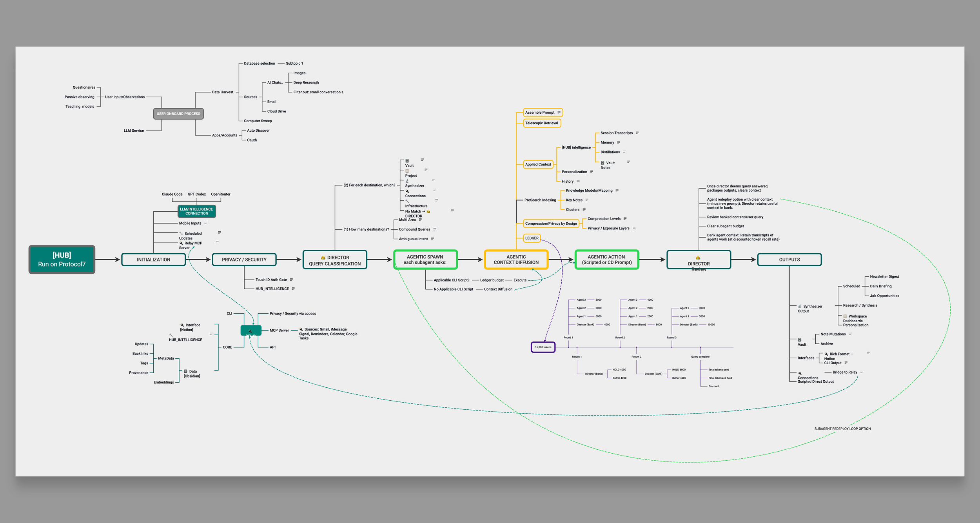The width and height of the screenshot is (980, 523).
Task: Select the yellow AGENTIC CONTEXT DIFFUSION node
Action: [516, 260]
